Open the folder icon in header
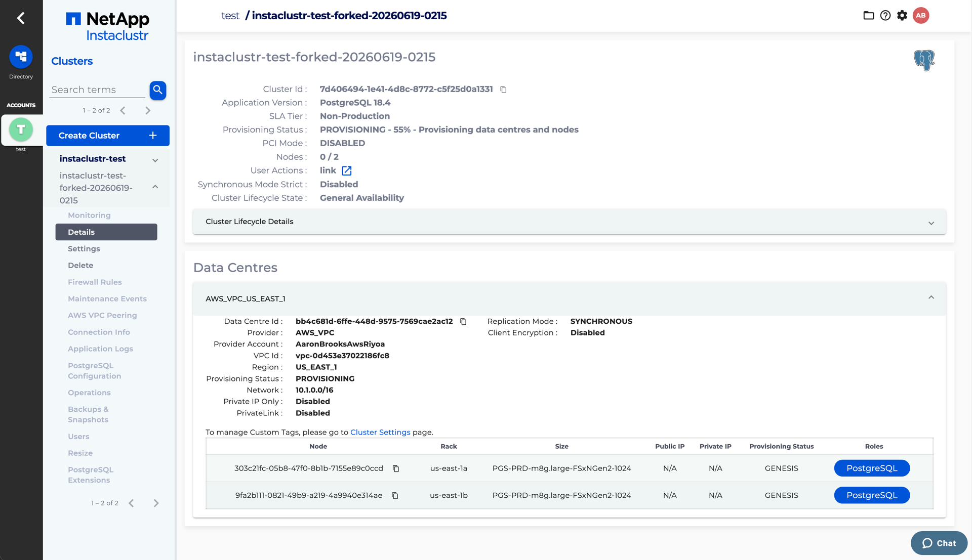The width and height of the screenshot is (972, 560). (x=869, y=16)
